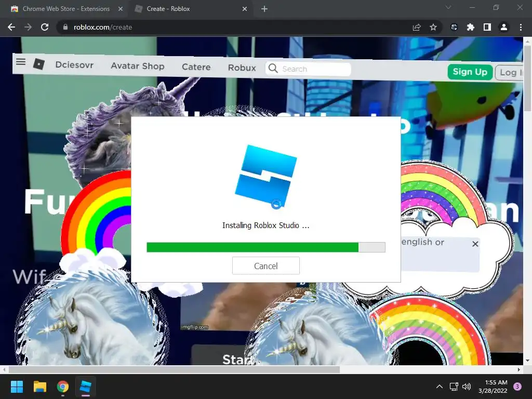Close the Chrome Web Store tab

(x=121, y=9)
